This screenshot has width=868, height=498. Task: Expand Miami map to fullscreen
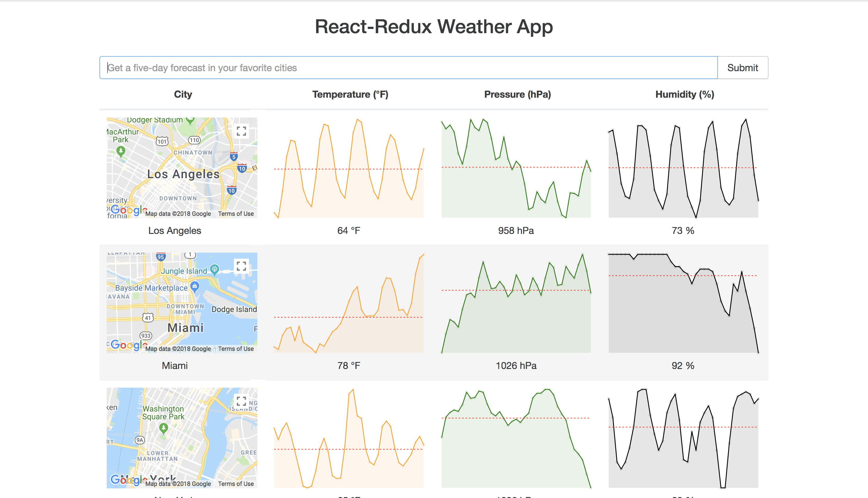click(241, 266)
